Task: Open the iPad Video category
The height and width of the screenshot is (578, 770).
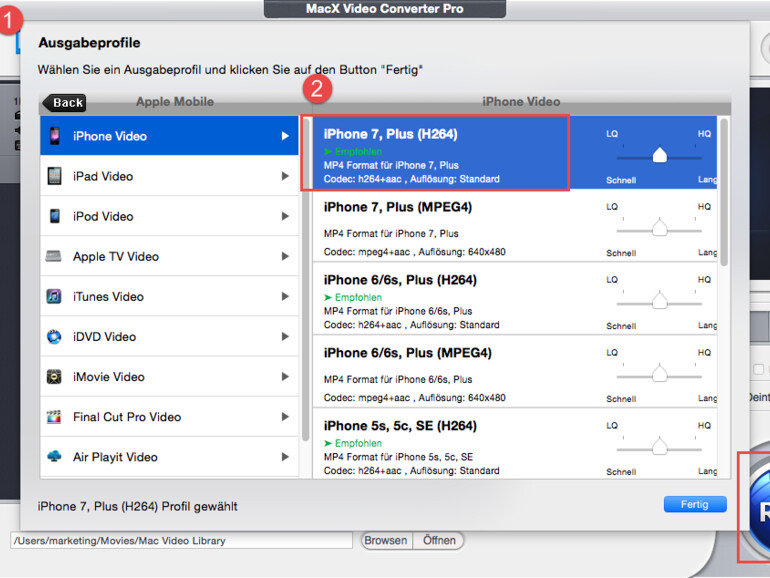Action: point(169,176)
